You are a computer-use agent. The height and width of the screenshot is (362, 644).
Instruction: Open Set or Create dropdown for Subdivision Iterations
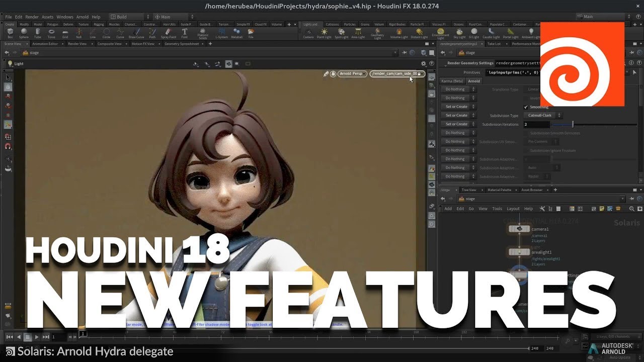[458, 124]
